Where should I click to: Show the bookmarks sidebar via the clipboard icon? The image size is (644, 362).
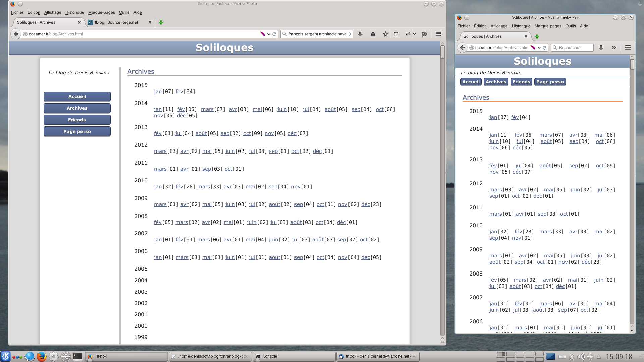(x=396, y=34)
